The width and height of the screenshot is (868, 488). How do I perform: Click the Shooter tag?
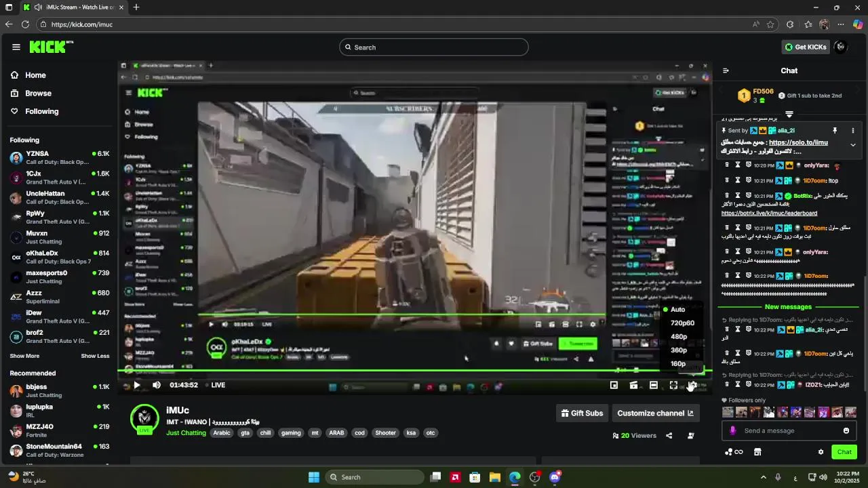(385, 433)
